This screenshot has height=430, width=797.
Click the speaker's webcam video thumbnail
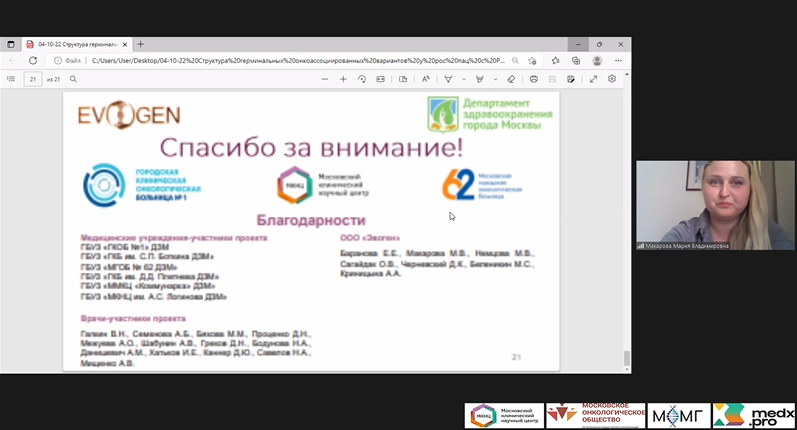[x=715, y=205]
